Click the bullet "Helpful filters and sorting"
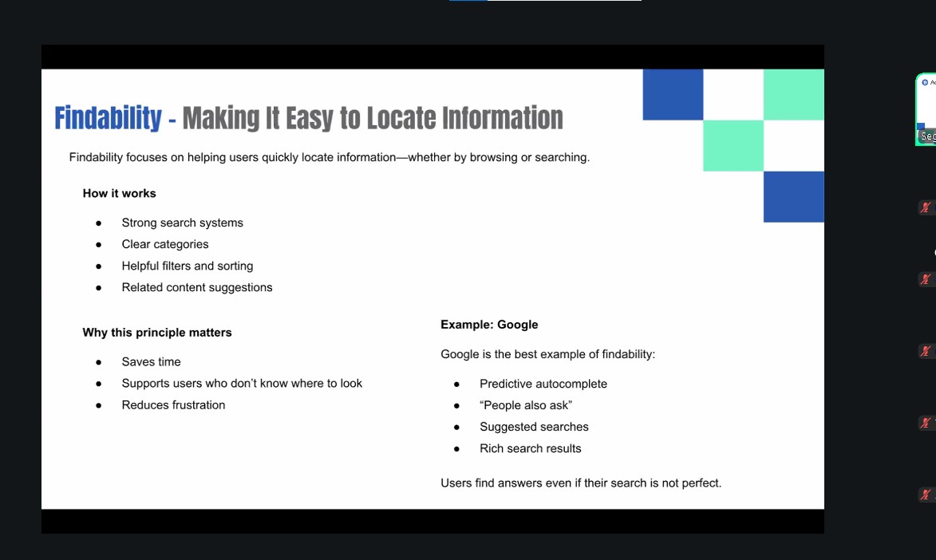Viewport: 936px width, 560px height. (x=188, y=266)
